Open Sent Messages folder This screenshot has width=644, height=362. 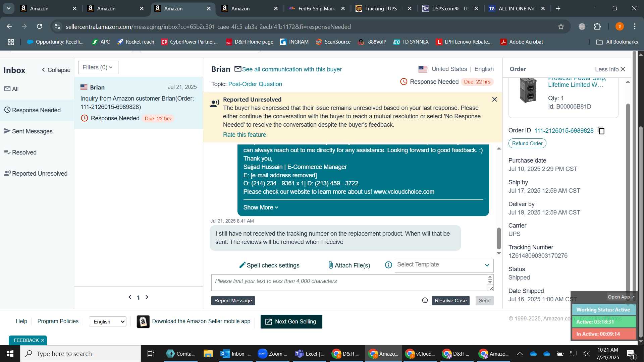[x=37, y=131]
